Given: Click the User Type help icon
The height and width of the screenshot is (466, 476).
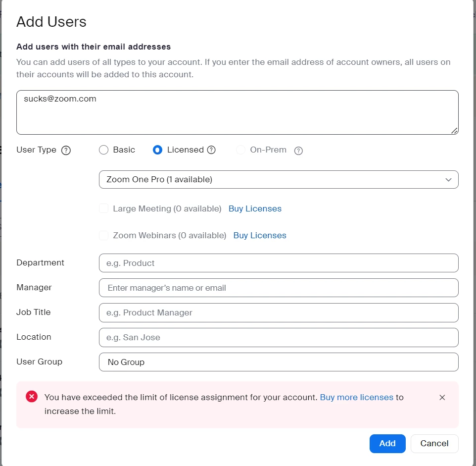Looking at the screenshot, I should pyautogui.click(x=66, y=151).
